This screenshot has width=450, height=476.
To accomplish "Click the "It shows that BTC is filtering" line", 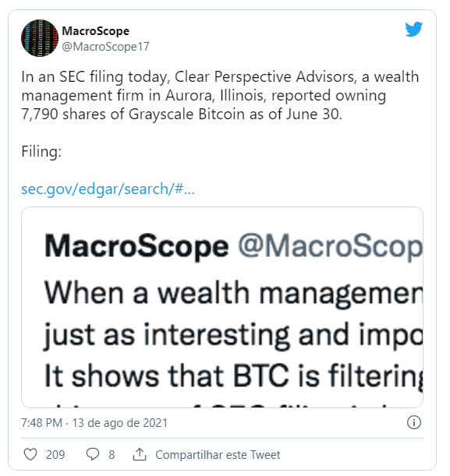I will point(234,376).
